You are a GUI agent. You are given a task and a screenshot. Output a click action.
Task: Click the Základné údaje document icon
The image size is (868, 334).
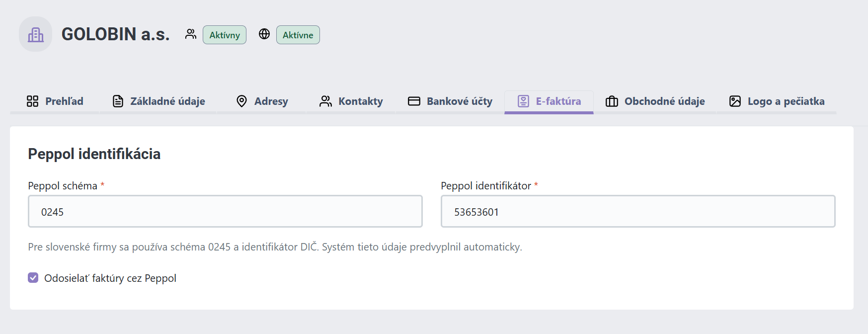pyautogui.click(x=118, y=101)
